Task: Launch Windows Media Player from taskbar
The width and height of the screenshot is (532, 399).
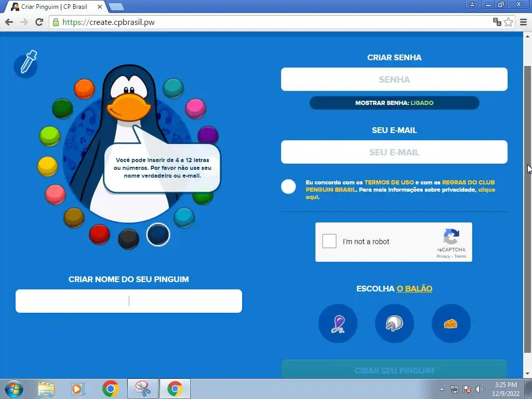Action: [x=77, y=389]
